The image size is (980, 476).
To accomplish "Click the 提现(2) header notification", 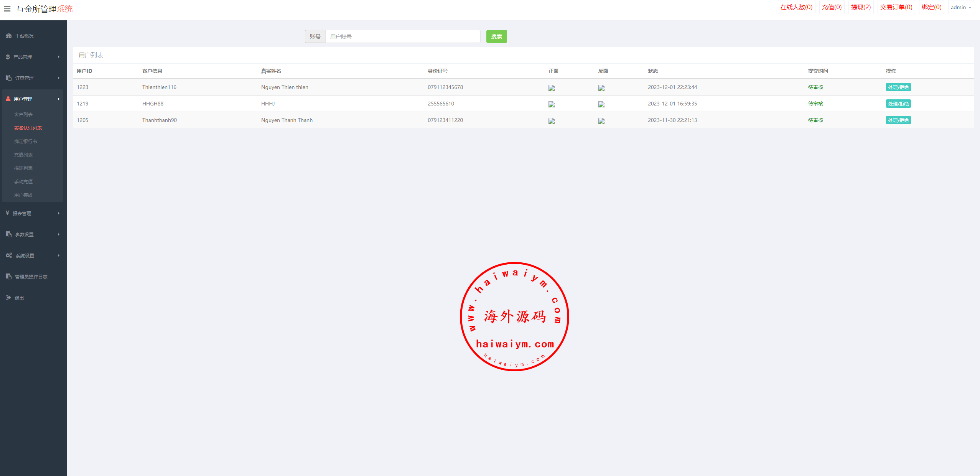I will [860, 7].
